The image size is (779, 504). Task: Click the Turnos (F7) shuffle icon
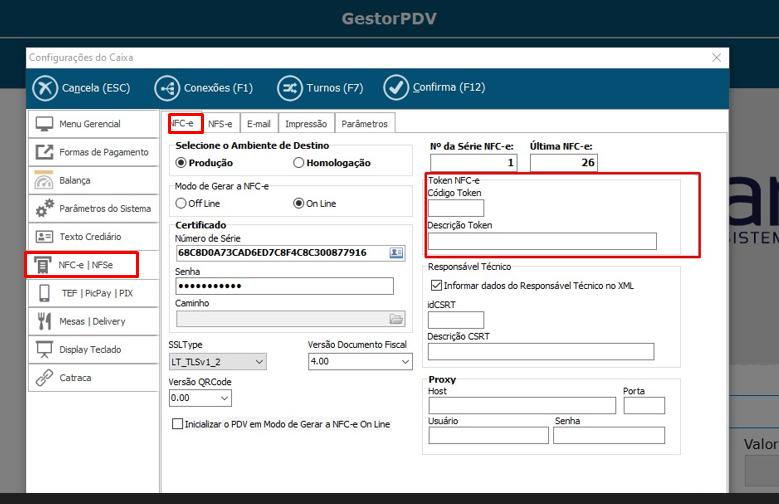click(x=290, y=88)
